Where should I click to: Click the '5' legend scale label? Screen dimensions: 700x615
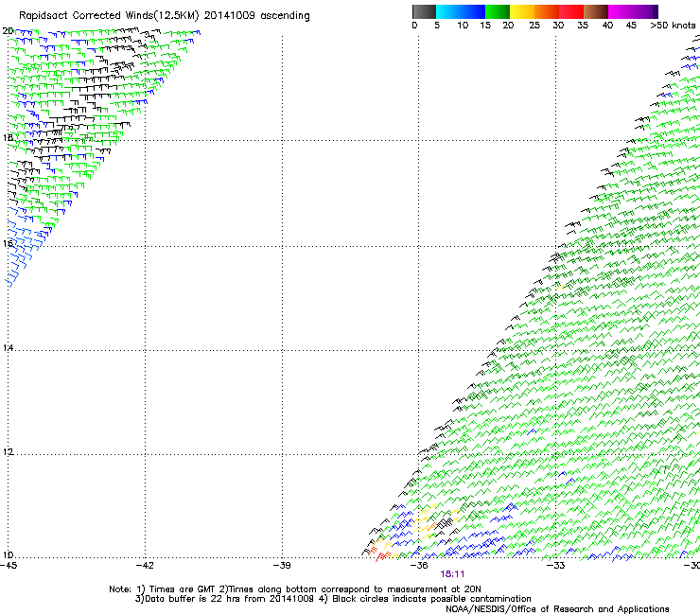437,26
